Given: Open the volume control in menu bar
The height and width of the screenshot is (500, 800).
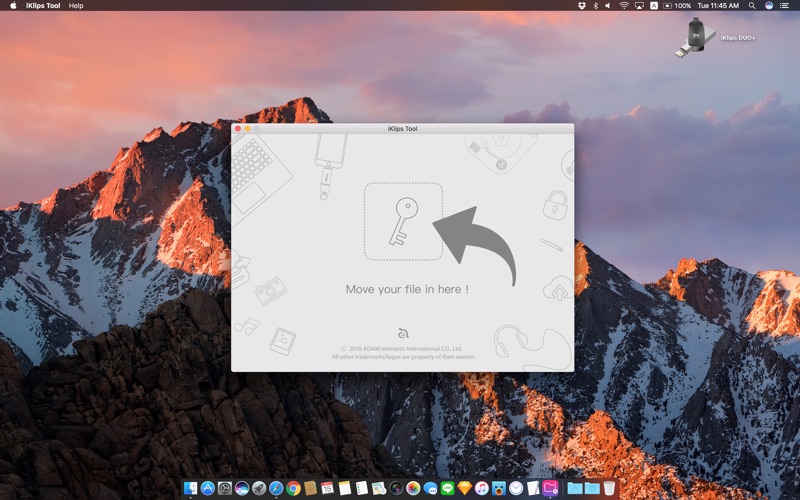Looking at the screenshot, I should (608, 6).
